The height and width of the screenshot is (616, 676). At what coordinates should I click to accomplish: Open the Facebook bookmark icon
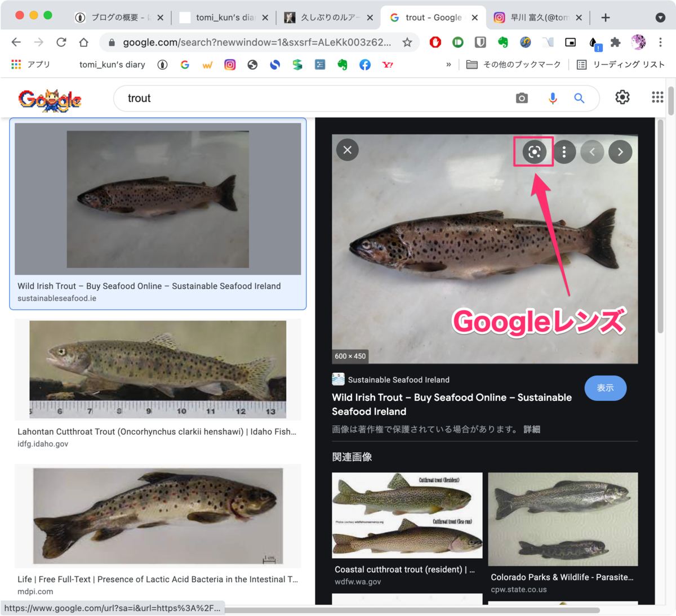[365, 65]
